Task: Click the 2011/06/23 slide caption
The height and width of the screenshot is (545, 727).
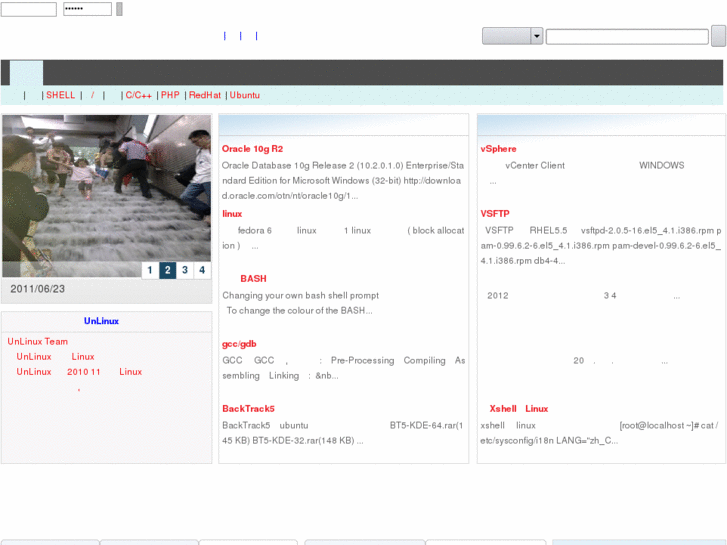Action: [x=38, y=289]
